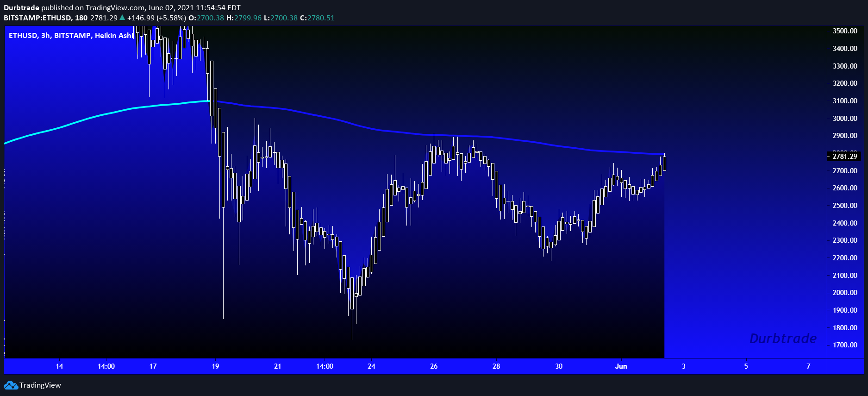Click the TradingView cloud logo icon

(11, 385)
